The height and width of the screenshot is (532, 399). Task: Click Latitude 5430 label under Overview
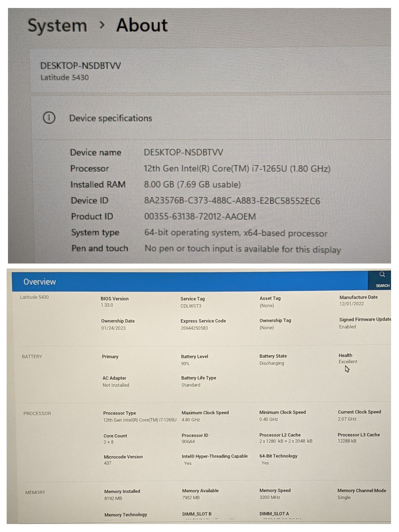34,297
